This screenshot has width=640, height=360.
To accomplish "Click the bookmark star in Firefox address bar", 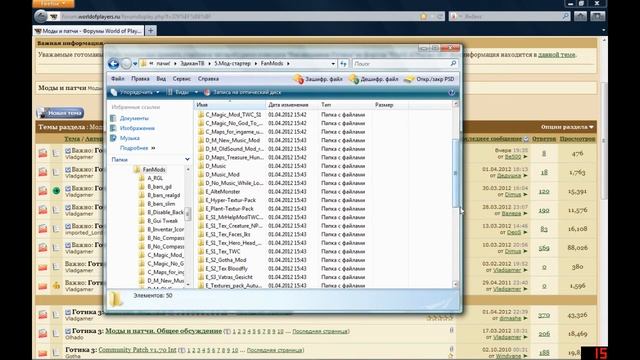I will 423,16.
